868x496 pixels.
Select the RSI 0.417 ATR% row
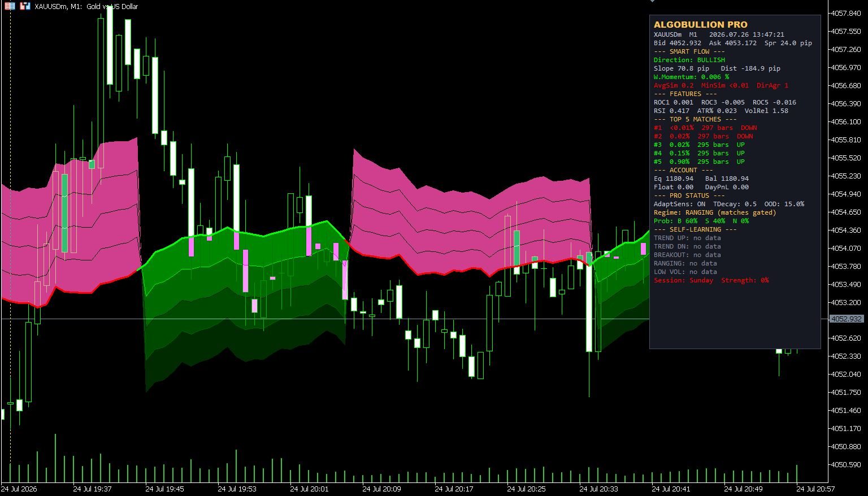pyautogui.click(x=721, y=111)
